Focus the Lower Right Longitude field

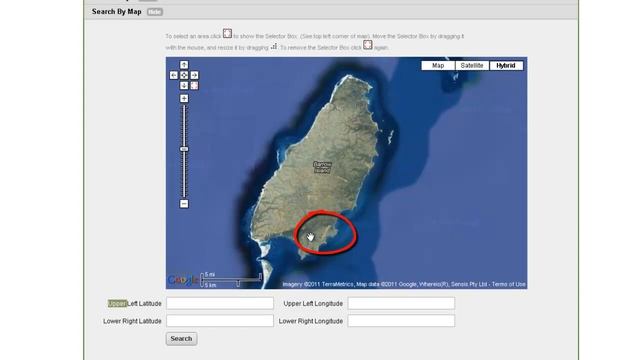pos(401,321)
